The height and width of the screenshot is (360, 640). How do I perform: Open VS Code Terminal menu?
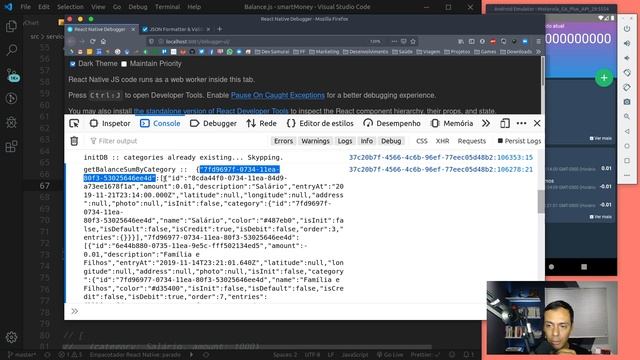click(167, 7)
